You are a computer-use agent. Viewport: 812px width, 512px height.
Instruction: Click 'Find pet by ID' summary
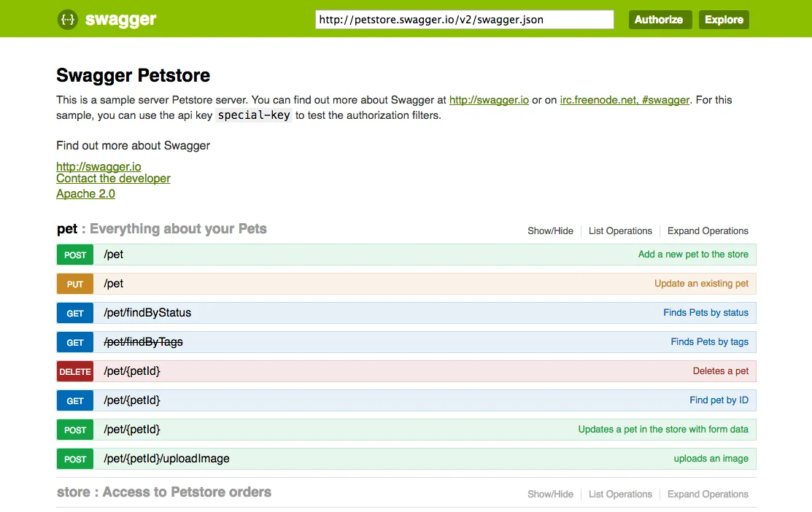[x=719, y=400]
